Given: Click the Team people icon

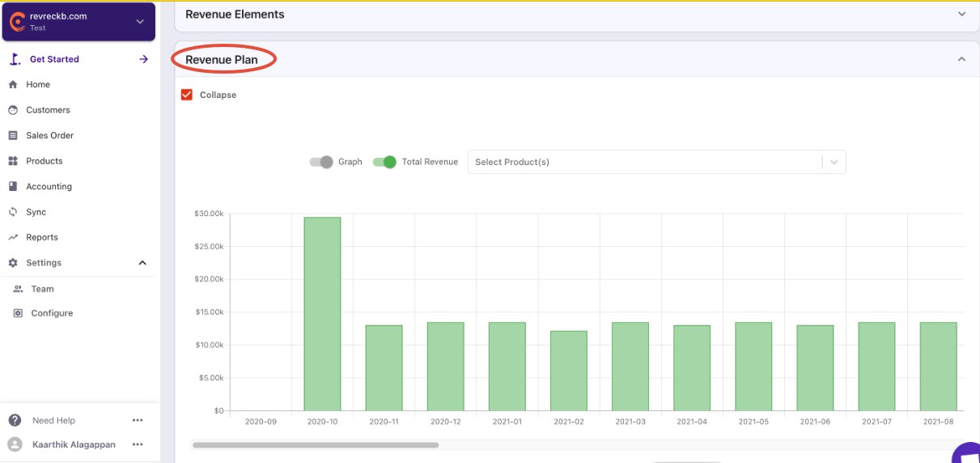Looking at the screenshot, I should coord(18,289).
